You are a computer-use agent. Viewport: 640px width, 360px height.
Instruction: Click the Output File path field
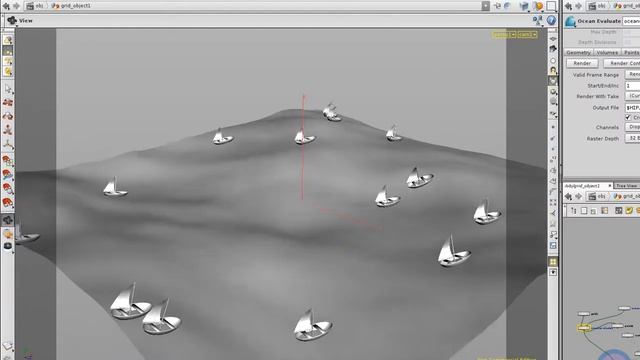tap(633, 107)
